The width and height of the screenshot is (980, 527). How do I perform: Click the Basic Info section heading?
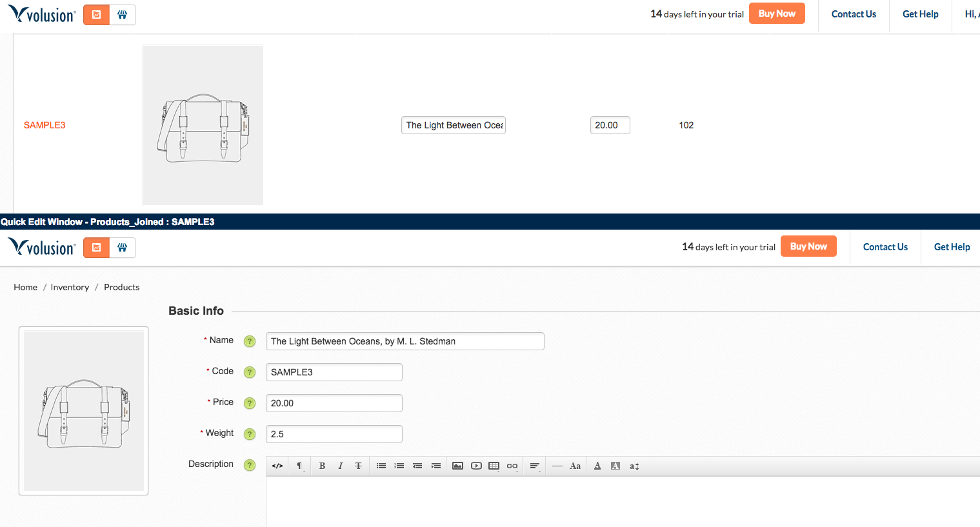tap(196, 311)
